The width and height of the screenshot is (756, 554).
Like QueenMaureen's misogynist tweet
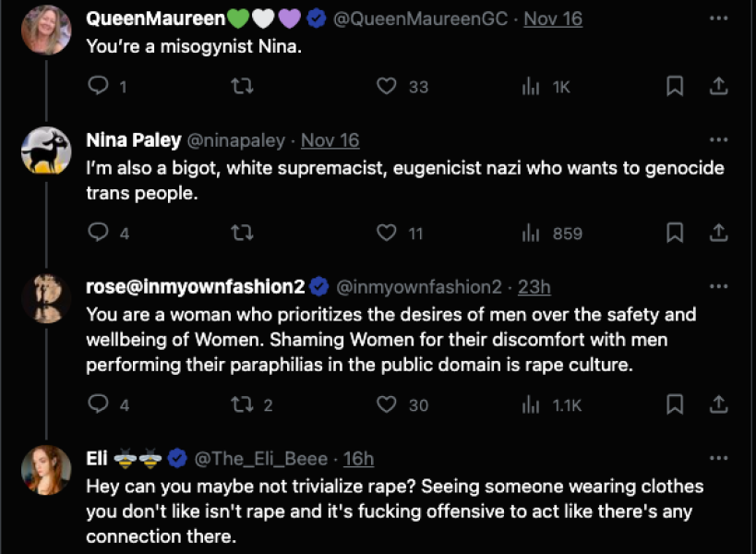pyautogui.click(x=387, y=86)
